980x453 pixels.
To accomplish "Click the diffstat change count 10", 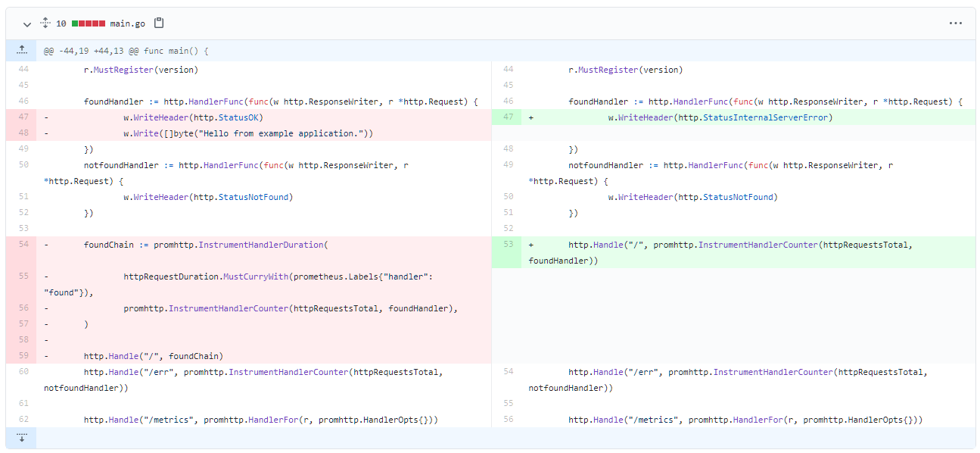I will (61, 23).
